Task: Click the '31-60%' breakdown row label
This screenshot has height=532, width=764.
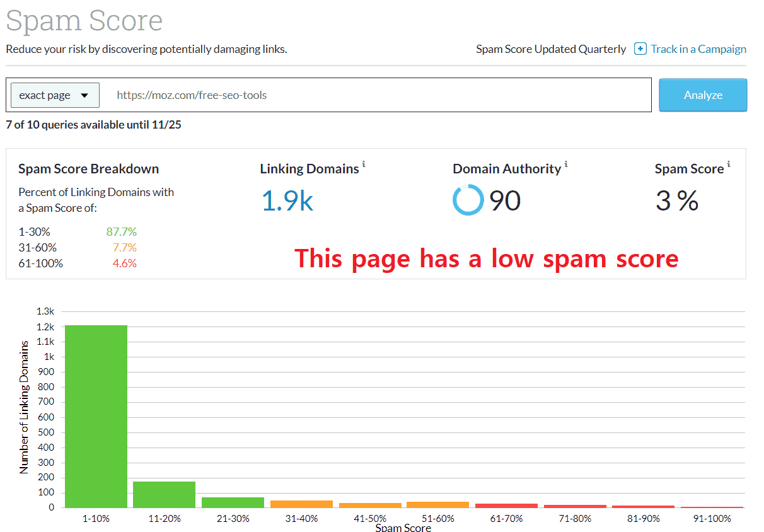Action: pyautogui.click(x=37, y=247)
